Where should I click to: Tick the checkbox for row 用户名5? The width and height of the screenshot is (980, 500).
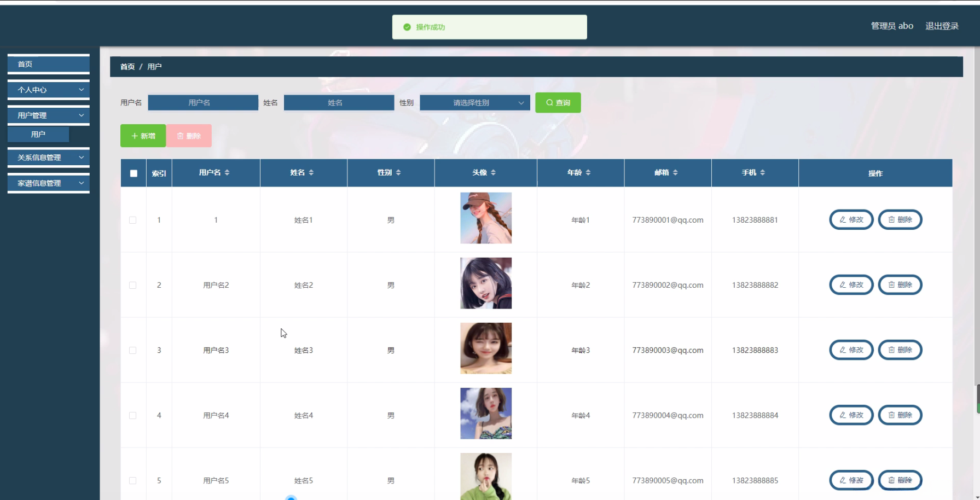[x=132, y=480]
